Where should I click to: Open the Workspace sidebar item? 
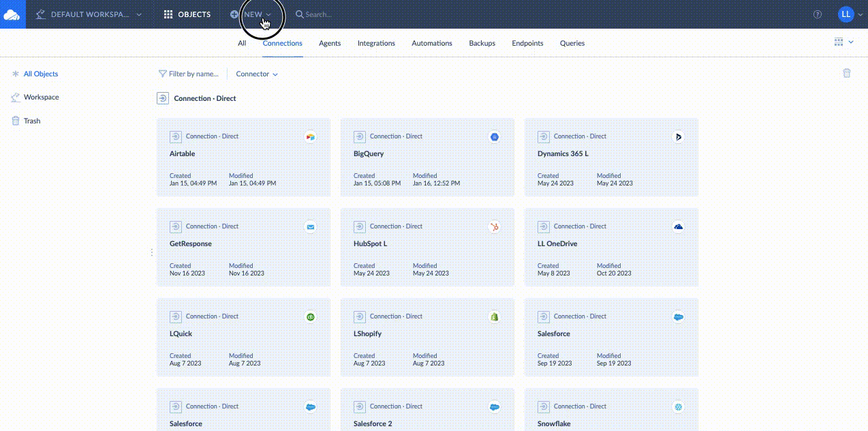point(42,97)
